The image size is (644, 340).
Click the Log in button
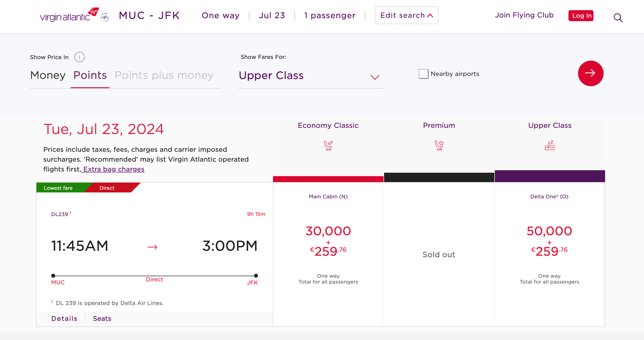(581, 16)
